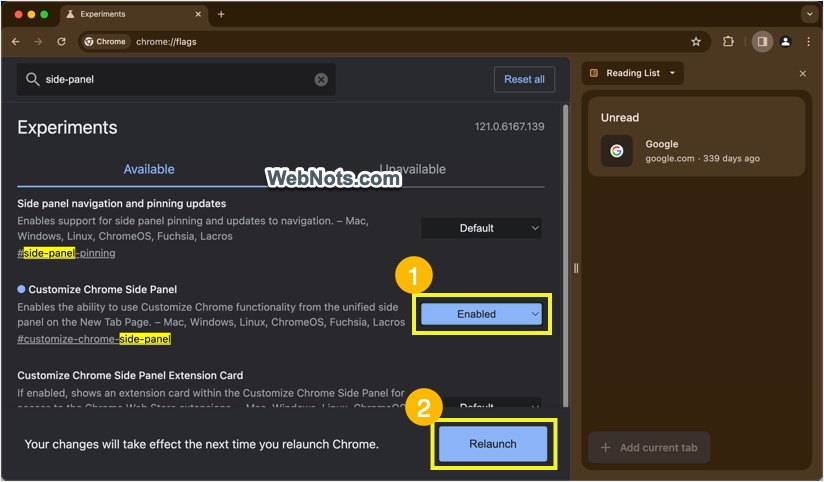
Task: Open the Extensions puzzle icon
Action: point(728,42)
